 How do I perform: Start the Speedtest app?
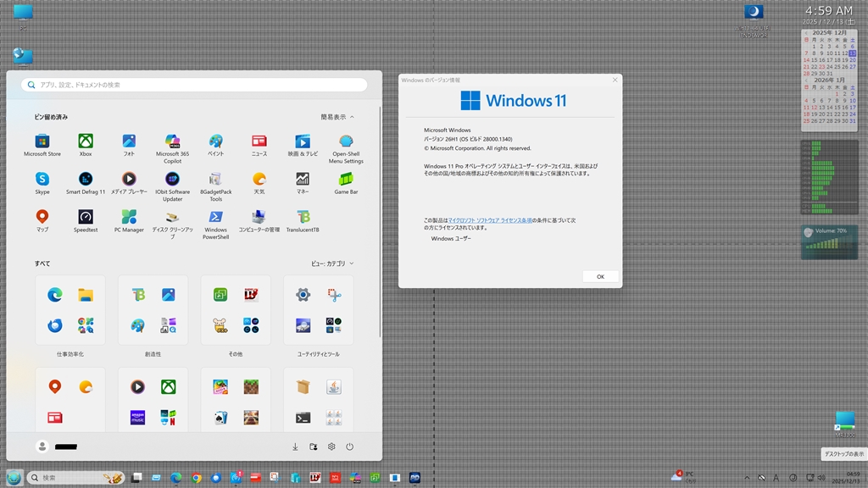(86, 218)
